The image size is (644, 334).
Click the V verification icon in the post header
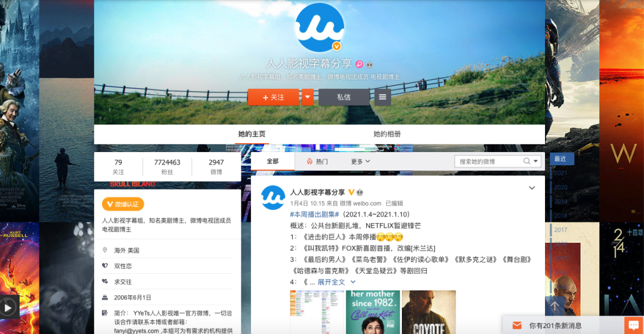pyautogui.click(x=351, y=192)
